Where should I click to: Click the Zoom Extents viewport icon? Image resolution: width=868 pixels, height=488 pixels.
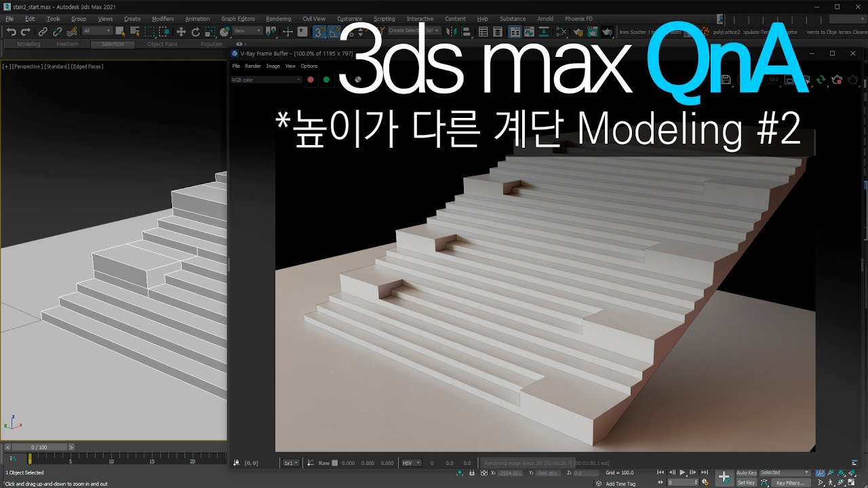pos(841,472)
